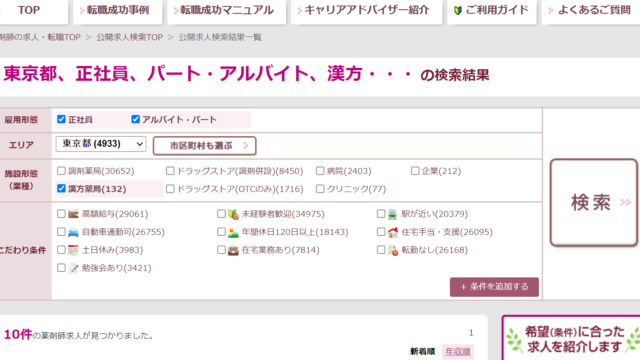
Task: Sort results by 年収順
Action: tap(458, 351)
